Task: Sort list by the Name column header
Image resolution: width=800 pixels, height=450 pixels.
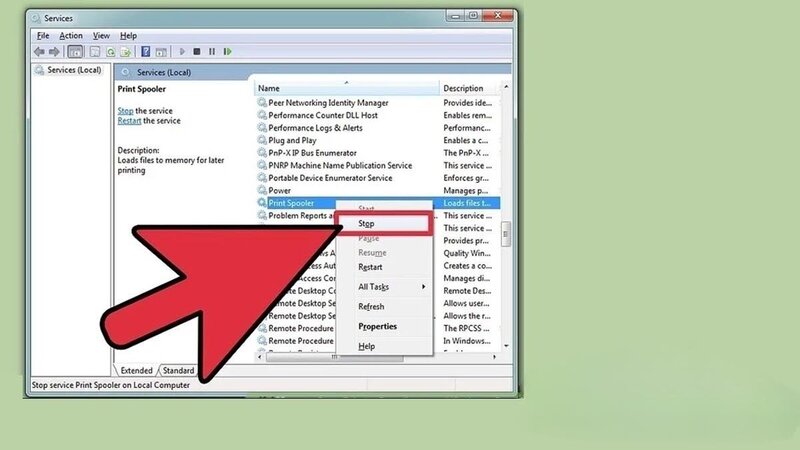Action: click(x=346, y=88)
